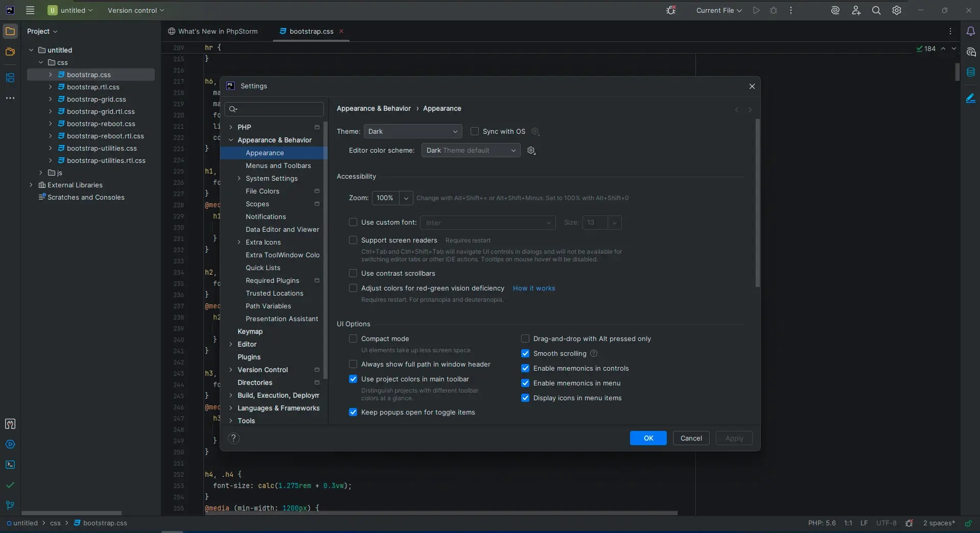Open the Git tool window icon
The width and height of the screenshot is (980, 533).
tap(10, 505)
